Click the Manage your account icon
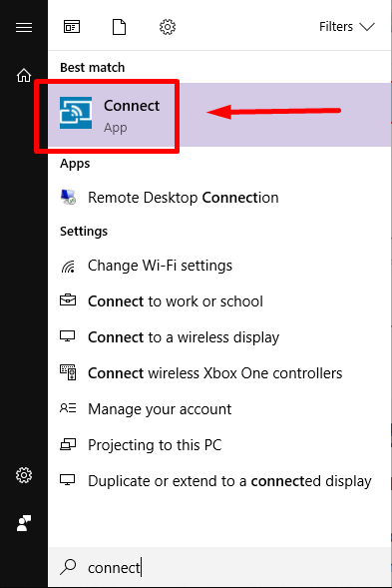The height and width of the screenshot is (588, 392). point(68,408)
